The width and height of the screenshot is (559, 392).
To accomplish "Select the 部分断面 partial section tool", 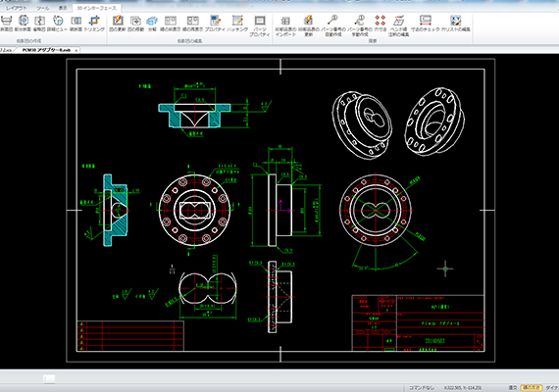I will pyautogui.click(x=24, y=24).
